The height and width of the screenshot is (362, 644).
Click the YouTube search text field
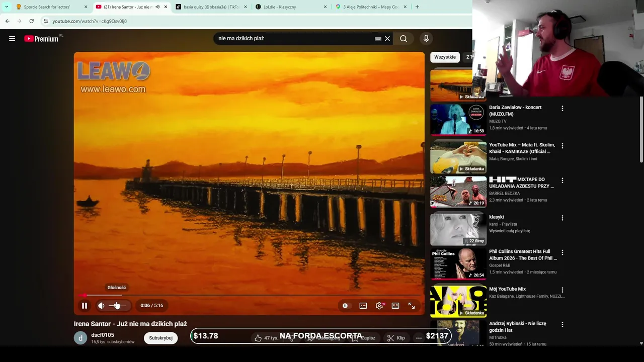(x=294, y=39)
